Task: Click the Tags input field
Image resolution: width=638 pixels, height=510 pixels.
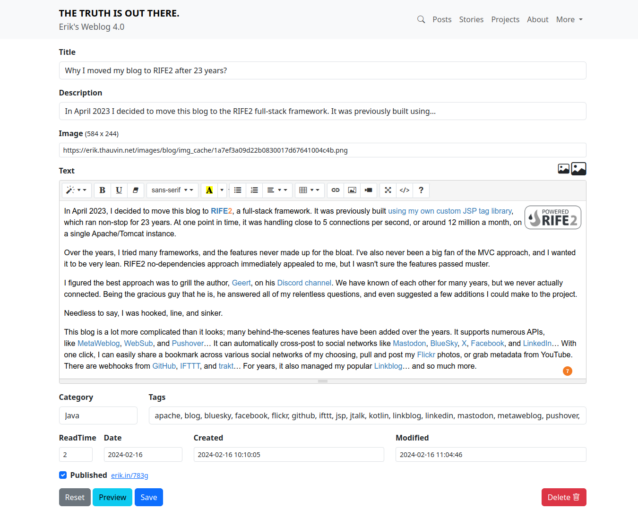Action: pyautogui.click(x=367, y=416)
